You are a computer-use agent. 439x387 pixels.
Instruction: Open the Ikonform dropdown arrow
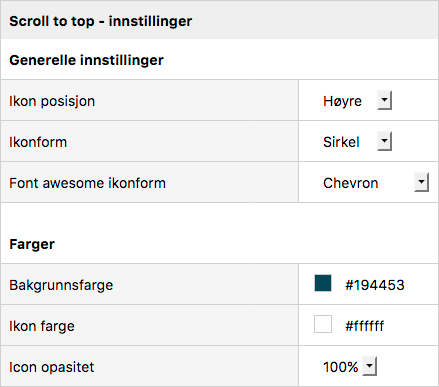(384, 141)
